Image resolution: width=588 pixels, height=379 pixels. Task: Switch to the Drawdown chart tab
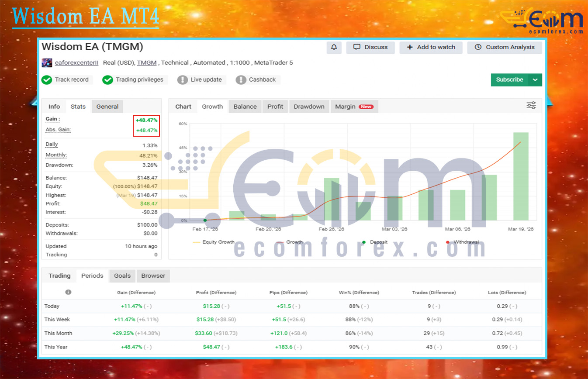click(x=309, y=107)
